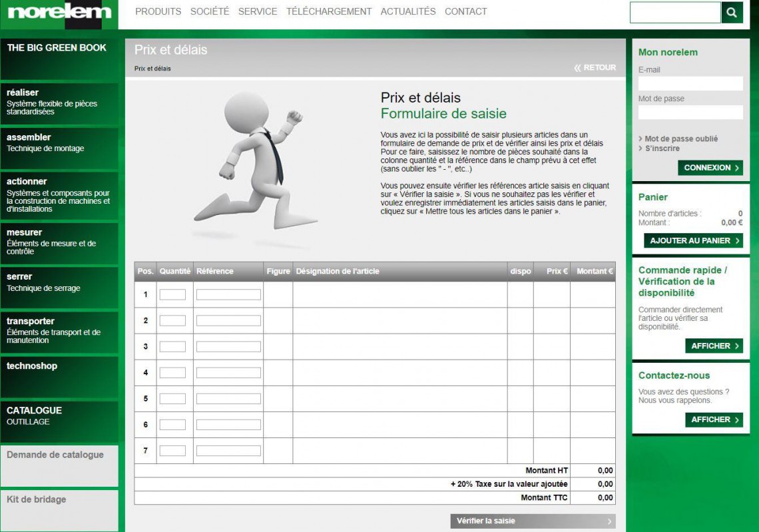Viewport: 759px width, 532px height.
Task: Click AJOUTER AU PANIER button
Action: [x=693, y=240]
